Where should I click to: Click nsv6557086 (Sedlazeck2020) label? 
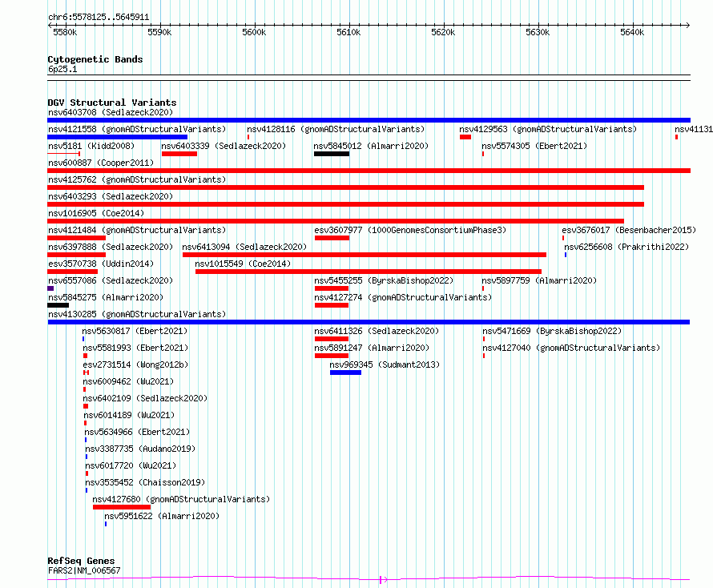[111, 280]
